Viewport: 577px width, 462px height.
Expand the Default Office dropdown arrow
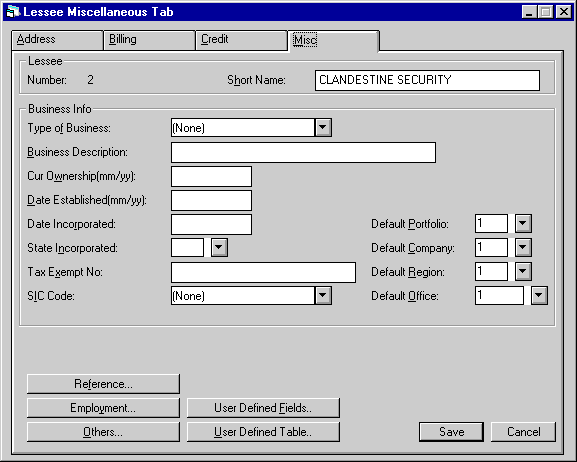(539, 296)
